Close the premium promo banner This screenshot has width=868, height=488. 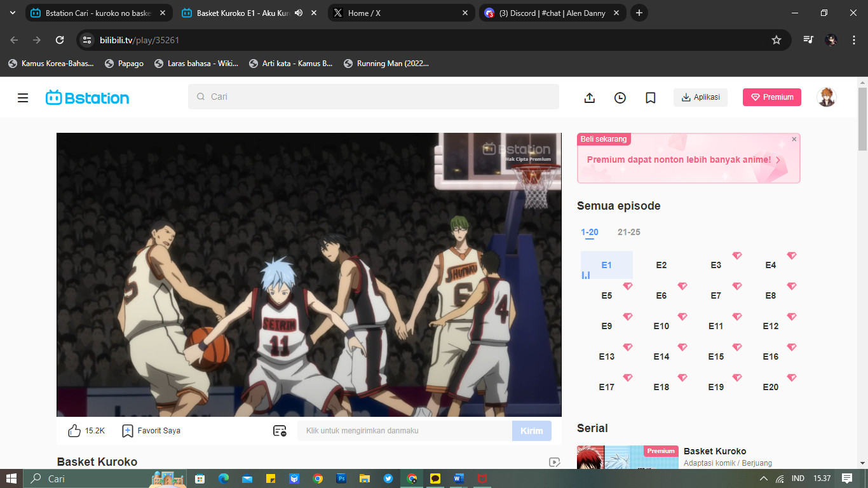(794, 139)
